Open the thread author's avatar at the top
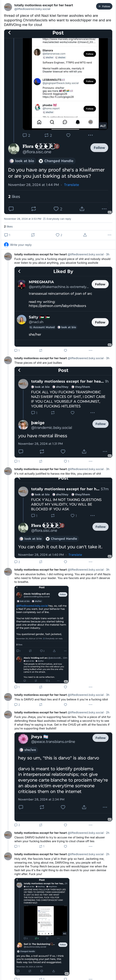Screen dimensions: 116x980 pyautogui.click(x=8, y=7)
